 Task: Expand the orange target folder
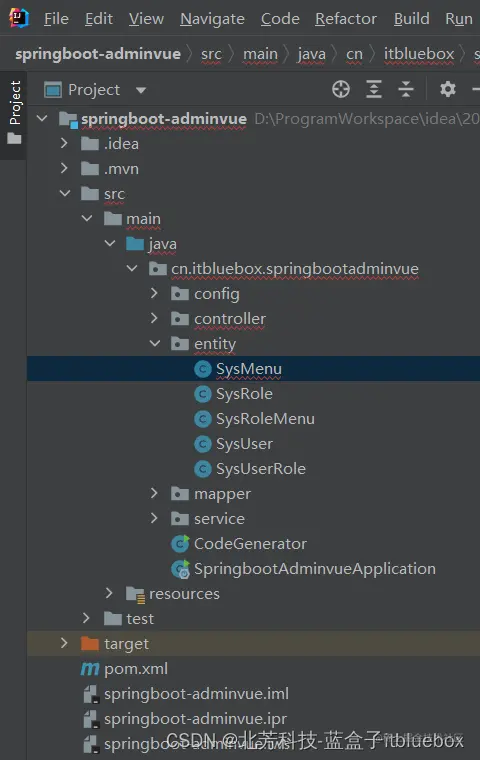64,643
